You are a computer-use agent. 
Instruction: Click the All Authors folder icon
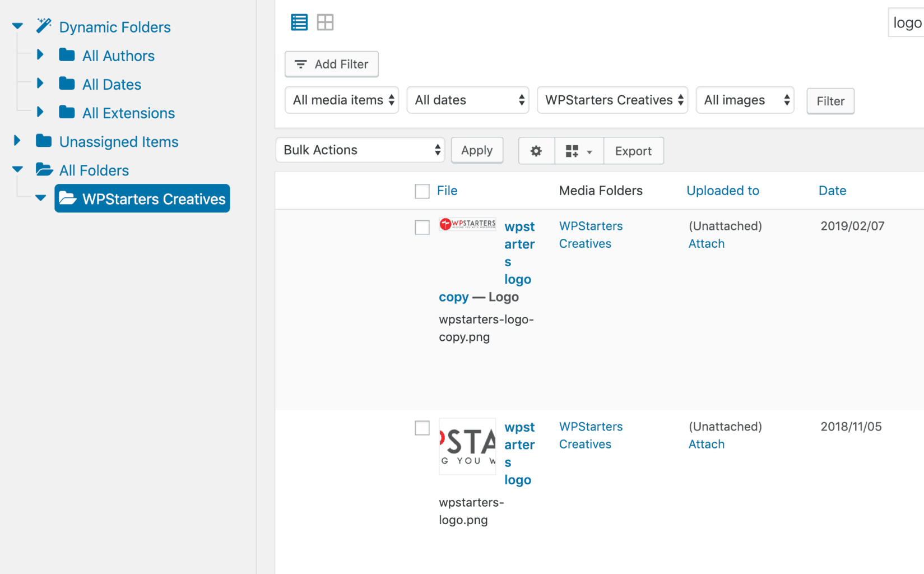(x=67, y=55)
